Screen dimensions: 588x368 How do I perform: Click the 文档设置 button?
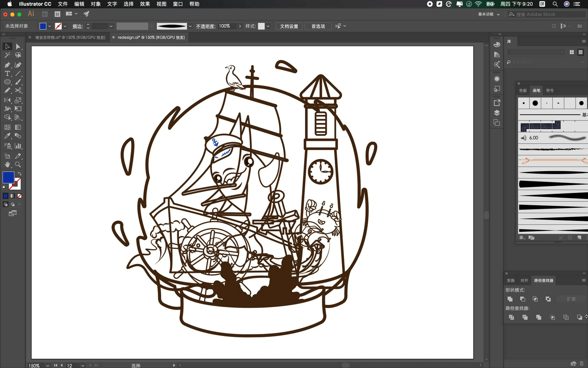[289, 26]
